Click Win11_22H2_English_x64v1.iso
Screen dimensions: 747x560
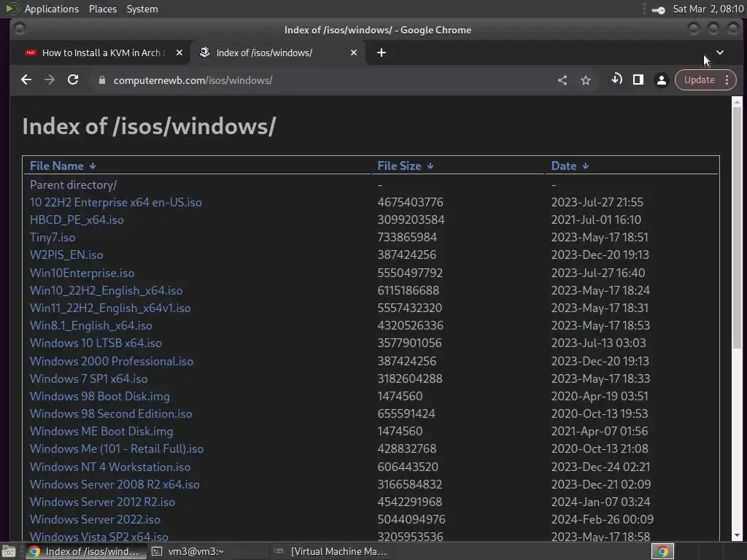(x=110, y=308)
